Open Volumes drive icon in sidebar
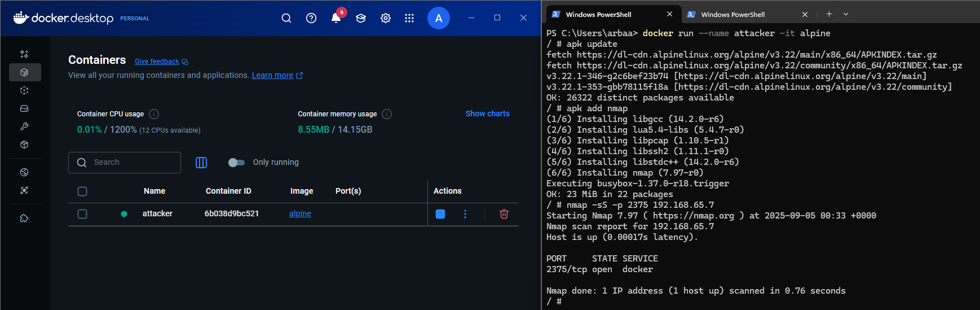 24,108
